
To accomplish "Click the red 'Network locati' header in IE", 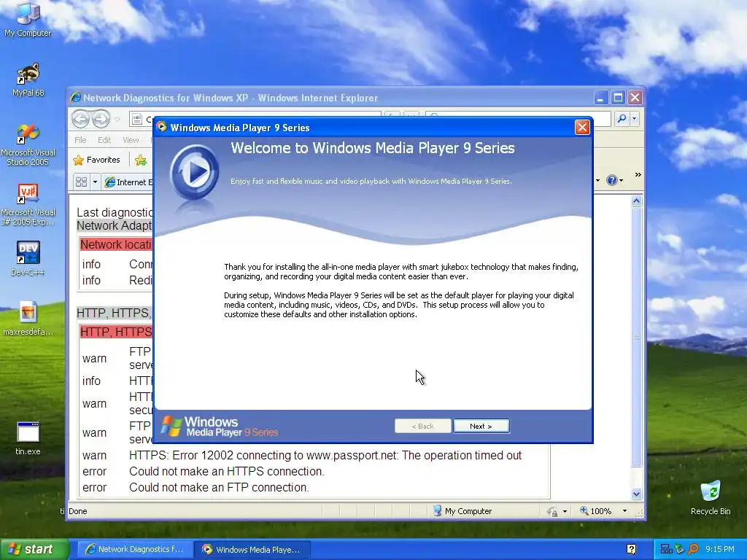I will pos(116,245).
